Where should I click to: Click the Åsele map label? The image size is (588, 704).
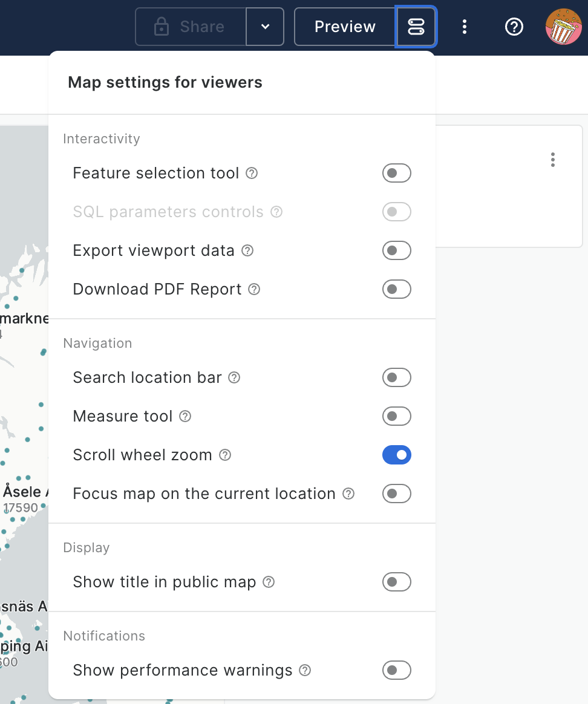(x=22, y=491)
